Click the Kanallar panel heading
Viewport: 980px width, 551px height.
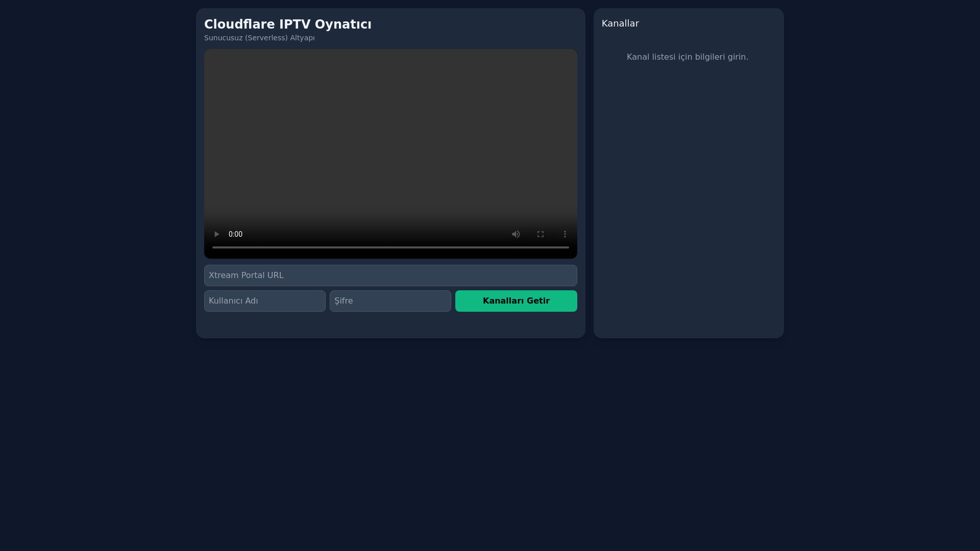coord(620,23)
